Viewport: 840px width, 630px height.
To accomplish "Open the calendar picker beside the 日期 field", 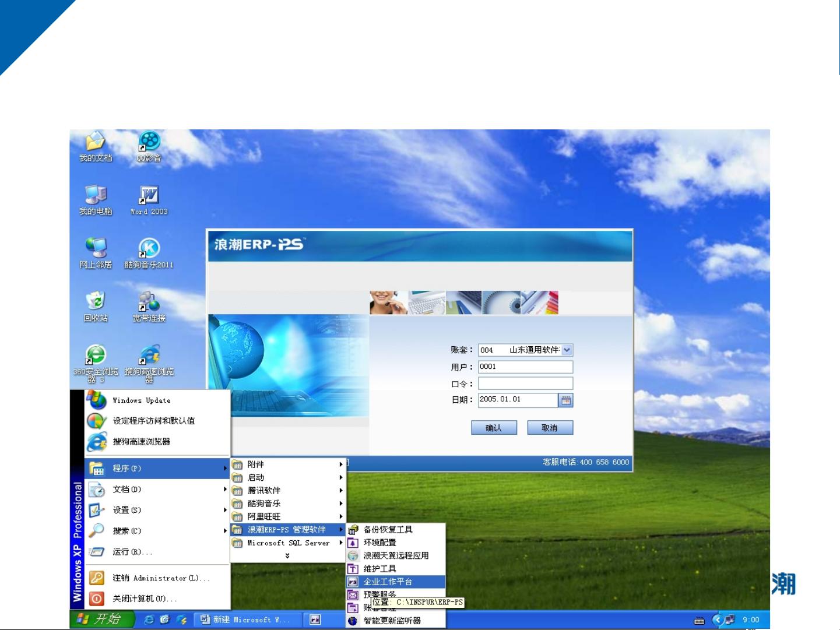I will (565, 400).
